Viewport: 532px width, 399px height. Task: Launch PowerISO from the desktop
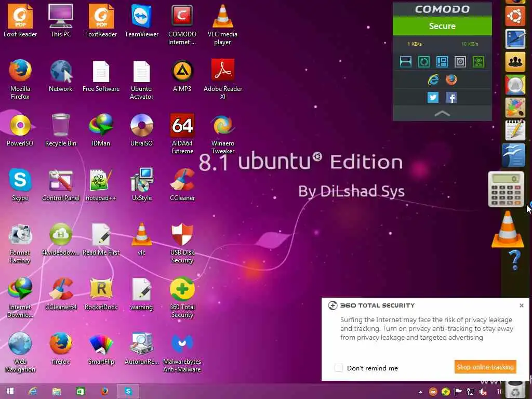tap(20, 129)
